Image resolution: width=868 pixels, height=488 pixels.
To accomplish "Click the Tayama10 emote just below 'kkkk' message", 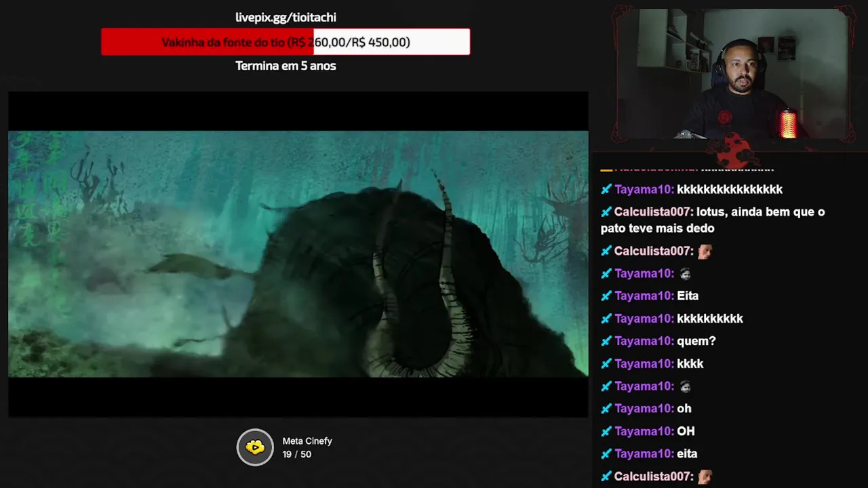I will (x=685, y=386).
